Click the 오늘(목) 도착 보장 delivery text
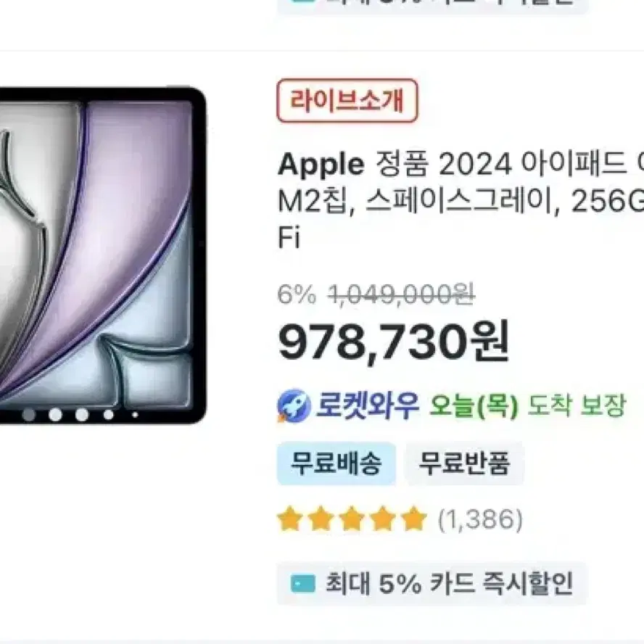The width and height of the screenshot is (644, 644). point(527,406)
